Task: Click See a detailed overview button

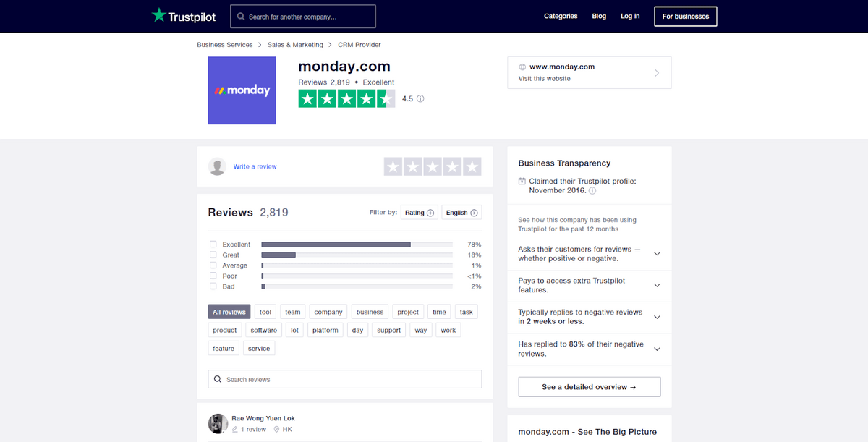Action: point(589,387)
